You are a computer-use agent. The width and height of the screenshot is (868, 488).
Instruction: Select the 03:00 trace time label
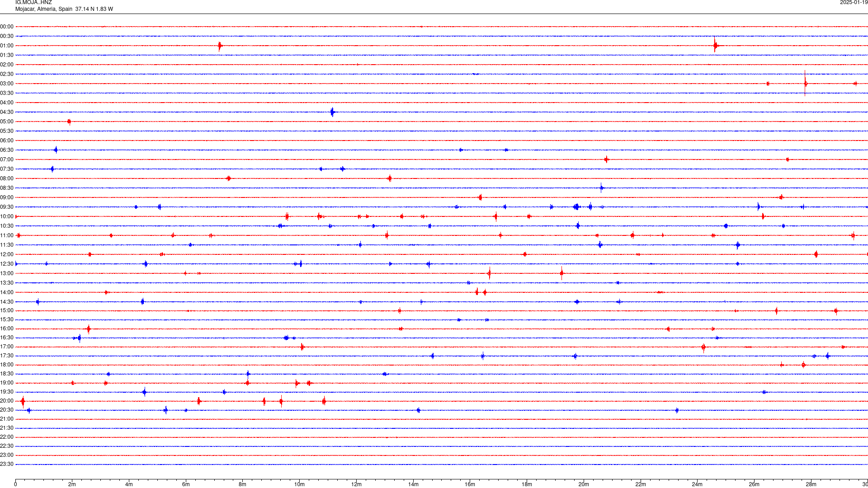pyautogui.click(x=7, y=84)
